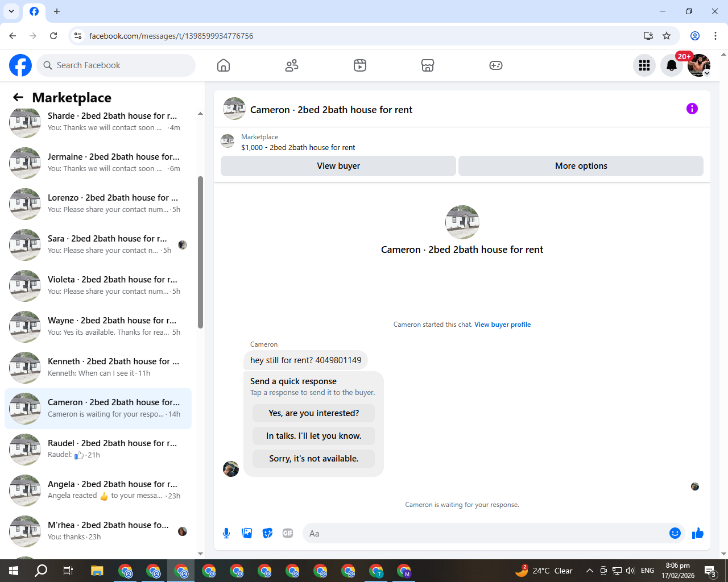View site information icon in address bar
Image resolution: width=728 pixels, height=582 pixels.
(78, 36)
